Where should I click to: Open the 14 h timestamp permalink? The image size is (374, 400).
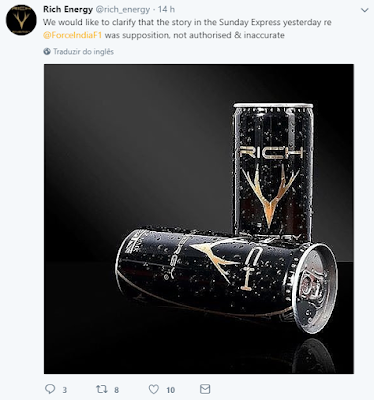(166, 9)
